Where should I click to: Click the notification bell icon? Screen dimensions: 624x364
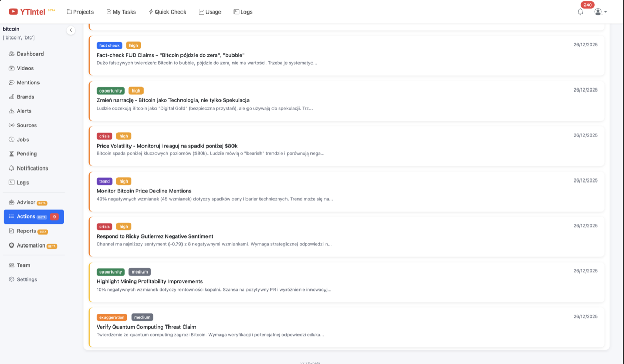[580, 12]
